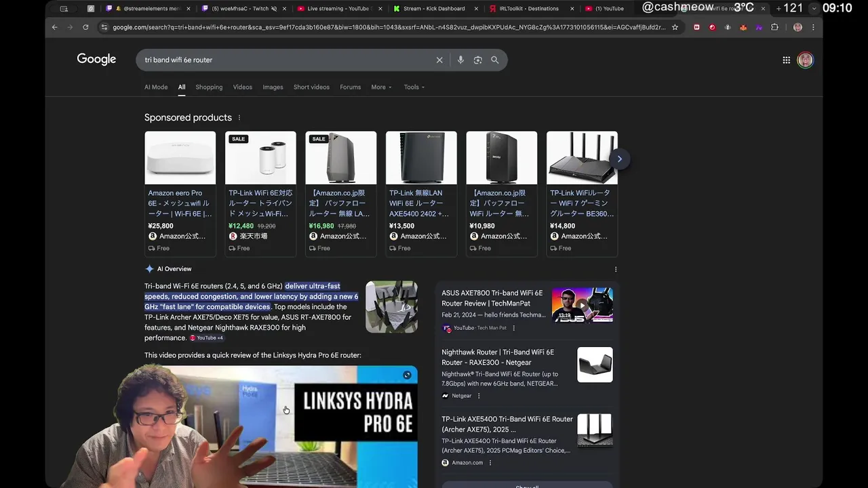
Task: Open the Buffalo ¥10,980 product card
Action: point(501,194)
